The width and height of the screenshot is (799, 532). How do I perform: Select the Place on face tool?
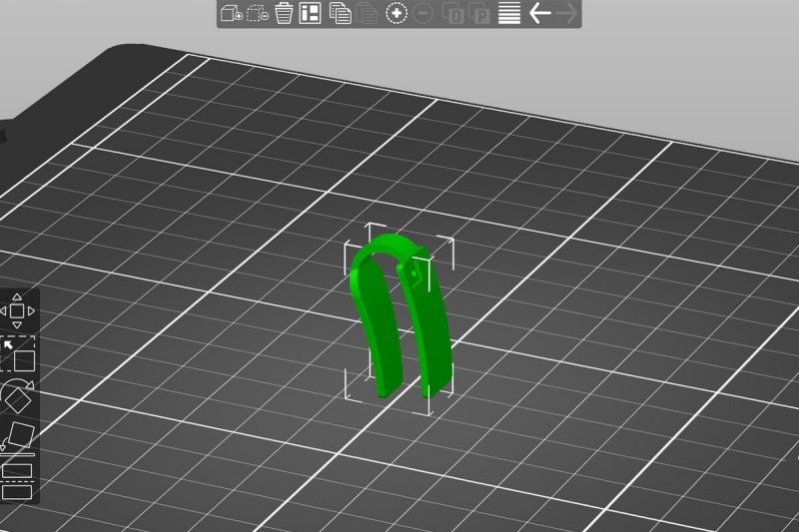point(18,436)
